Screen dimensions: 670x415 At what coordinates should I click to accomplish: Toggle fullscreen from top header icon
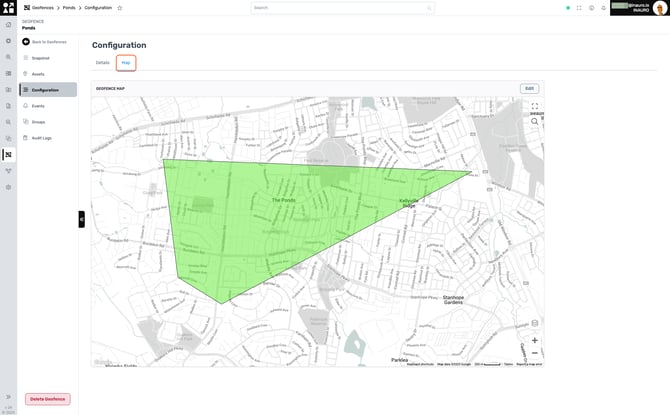click(x=579, y=8)
